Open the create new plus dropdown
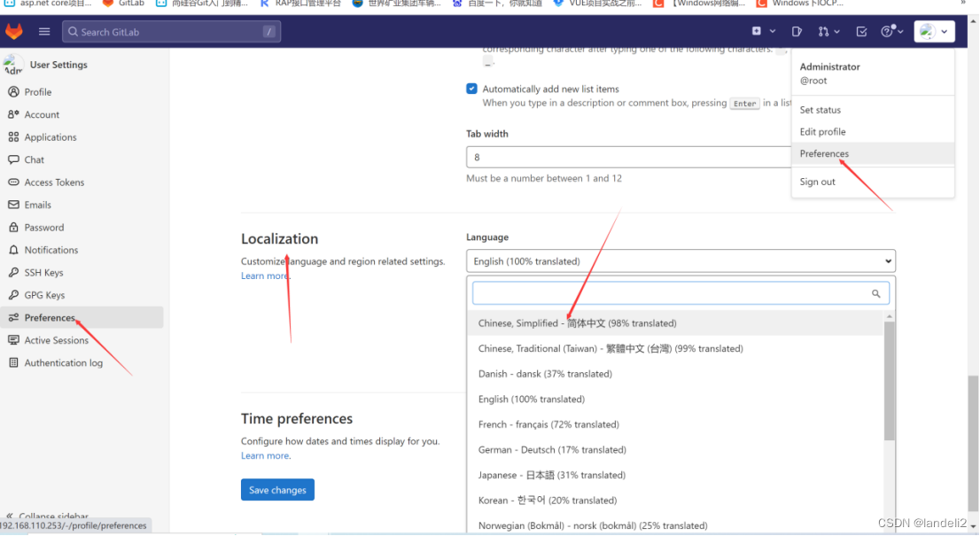 pyautogui.click(x=761, y=32)
